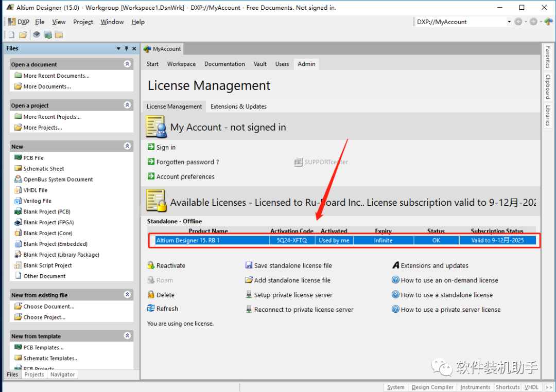Collapse the New from template section
Viewport: 556px width, 392px height.
127,335
